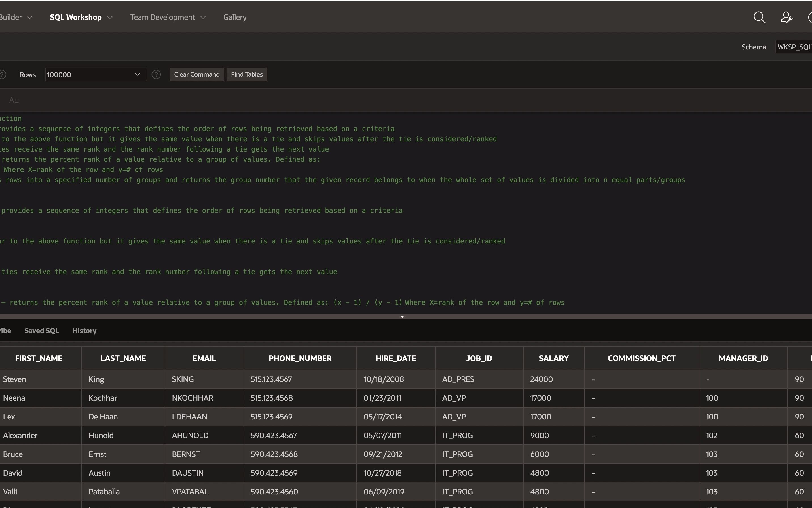812x508 pixels.
Task: Open the Gallery menu item
Action: (x=235, y=17)
